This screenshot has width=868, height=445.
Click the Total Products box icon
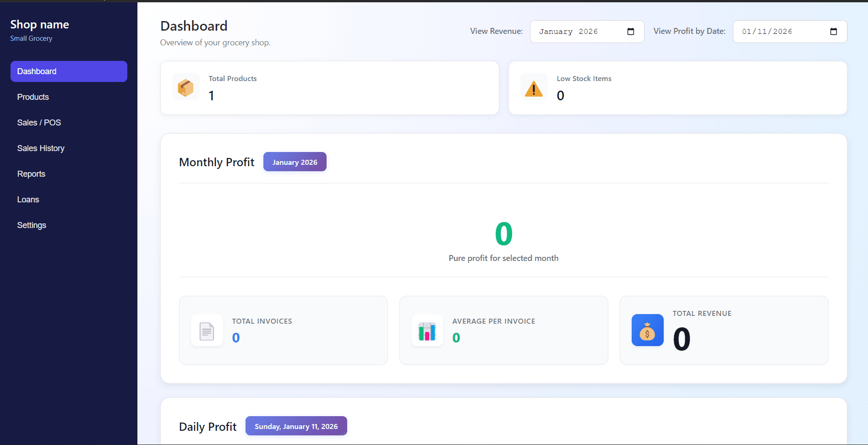(186, 87)
